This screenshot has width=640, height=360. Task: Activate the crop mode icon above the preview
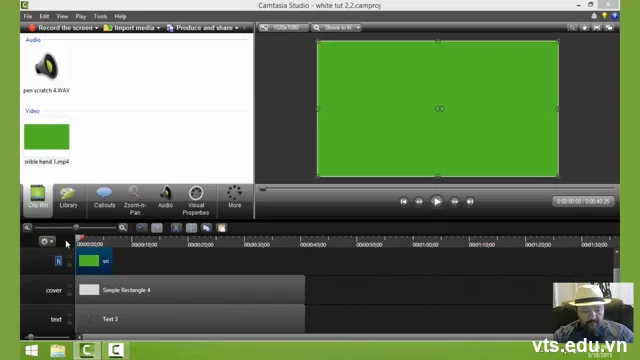tap(572, 28)
